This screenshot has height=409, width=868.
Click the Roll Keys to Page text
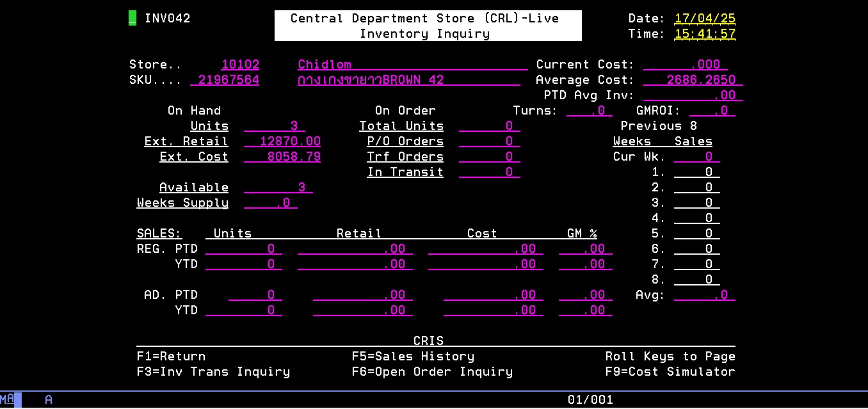670,357
